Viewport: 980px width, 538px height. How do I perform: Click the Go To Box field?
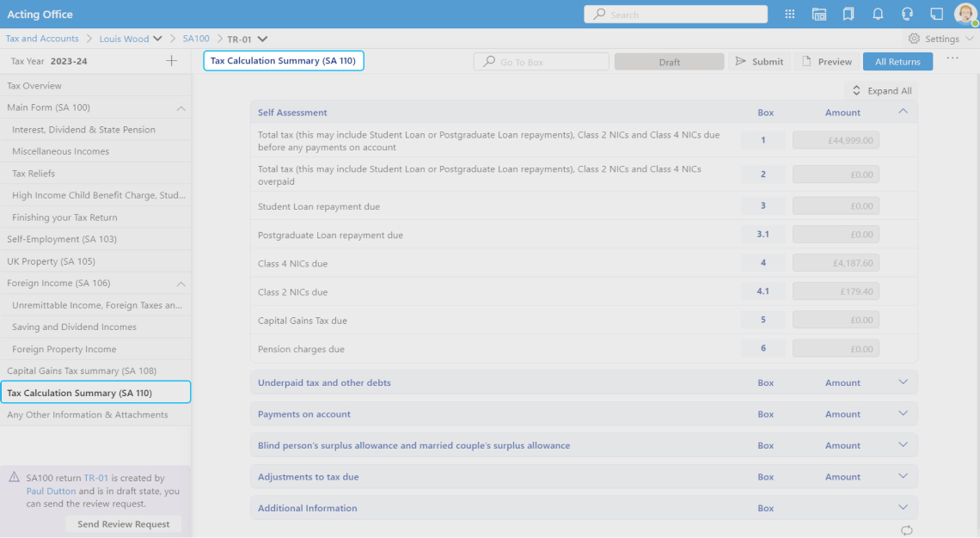[542, 62]
